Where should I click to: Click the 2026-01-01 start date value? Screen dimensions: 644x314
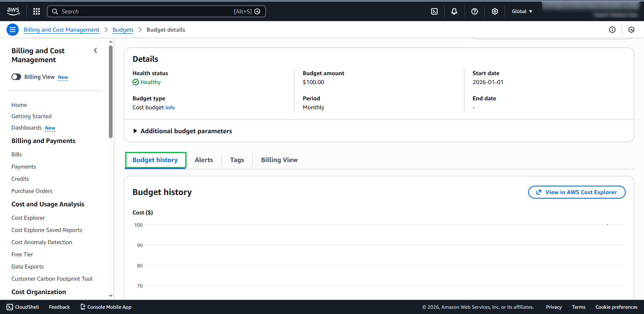click(488, 82)
